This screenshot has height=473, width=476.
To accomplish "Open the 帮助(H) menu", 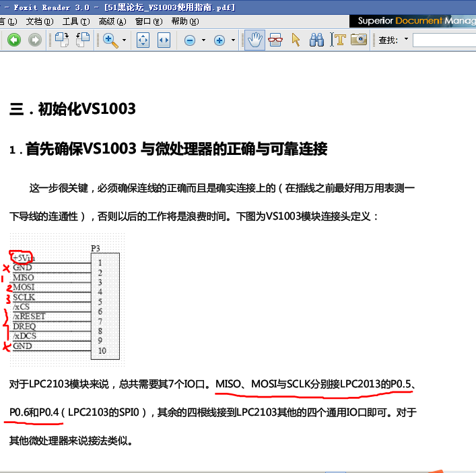I will tap(185, 22).
